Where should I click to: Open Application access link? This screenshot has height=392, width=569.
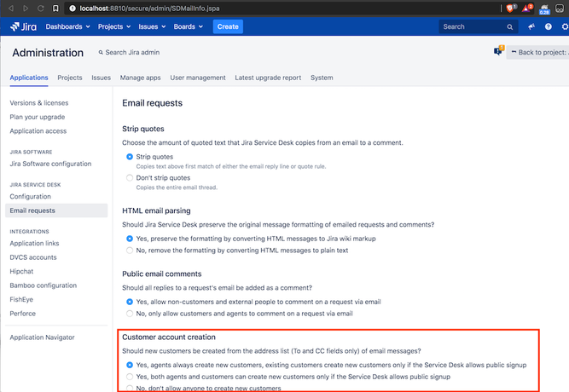[x=38, y=131]
